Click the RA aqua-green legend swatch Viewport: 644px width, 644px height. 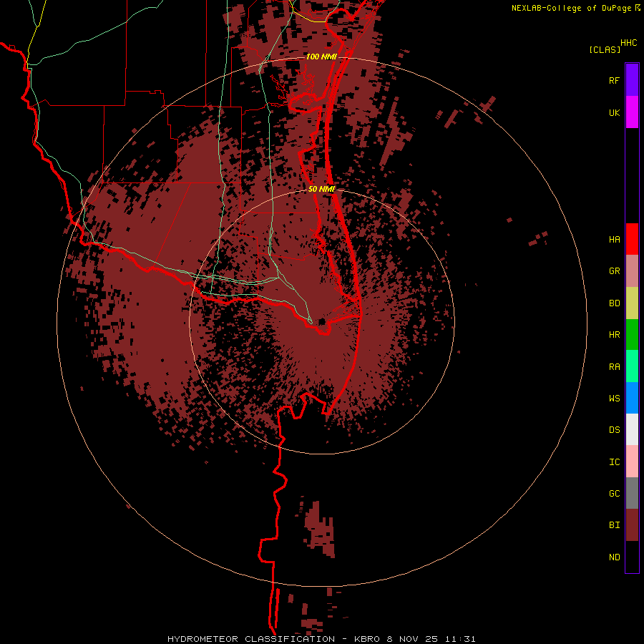click(x=632, y=366)
